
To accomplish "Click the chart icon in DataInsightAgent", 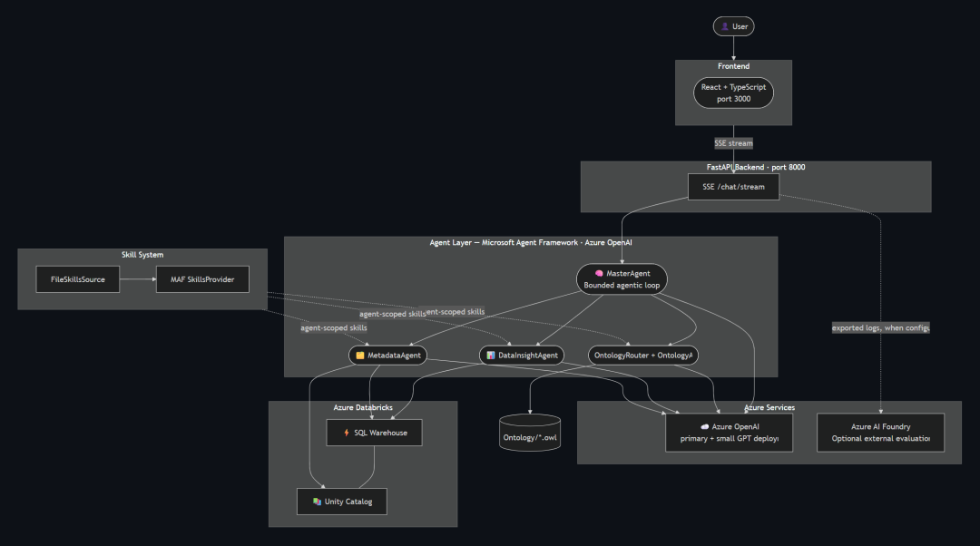I will click(x=491, y=356).
